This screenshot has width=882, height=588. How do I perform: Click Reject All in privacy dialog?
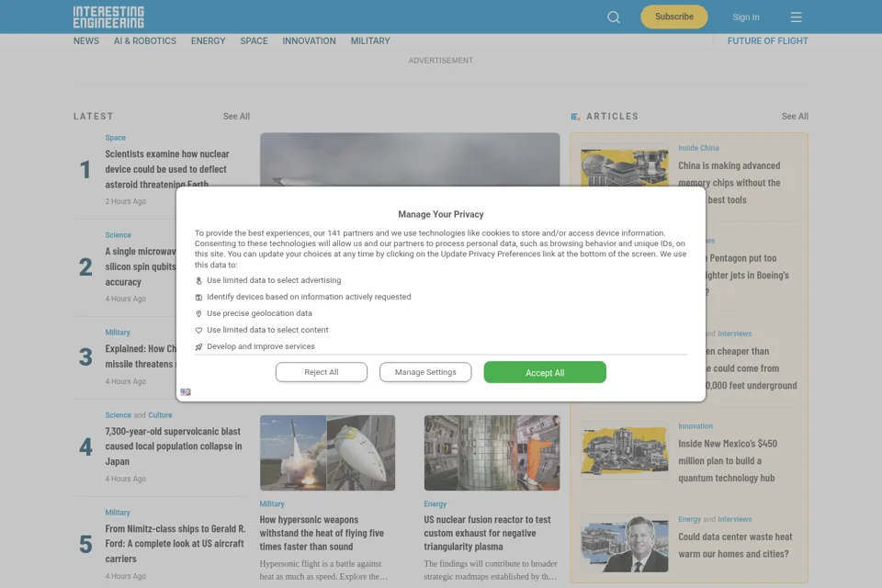(322, 372)
